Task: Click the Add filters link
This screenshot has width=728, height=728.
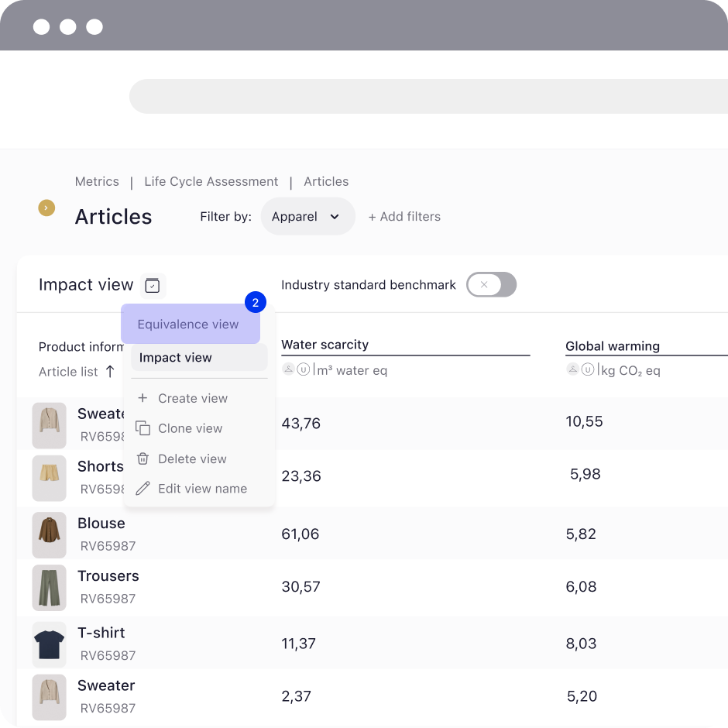Action: point(404,216)
